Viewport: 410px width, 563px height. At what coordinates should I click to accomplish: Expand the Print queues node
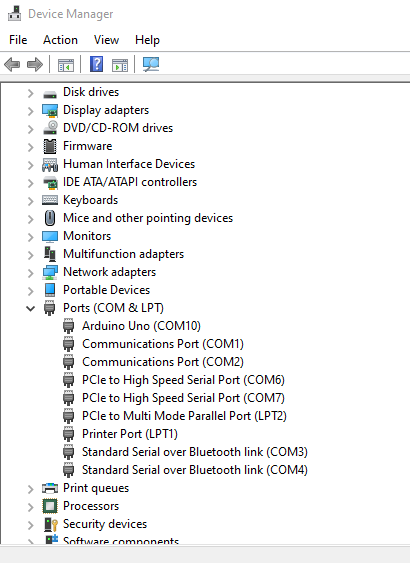31,489
